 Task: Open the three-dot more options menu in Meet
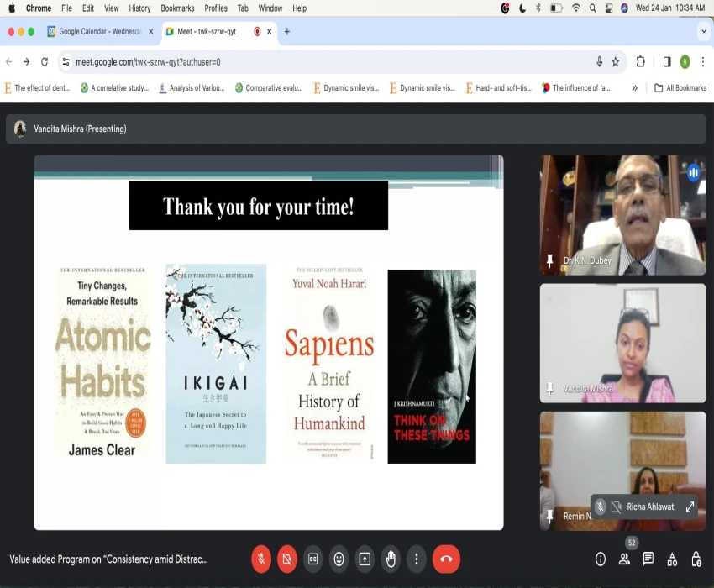tap(417, 559)
